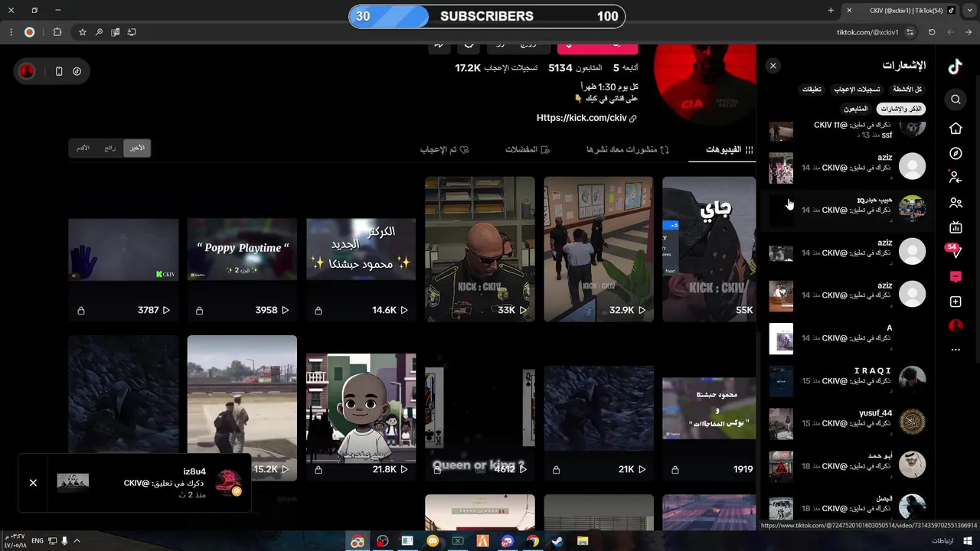This screenshot has height=551, width=980.
Task: Open the Https://kick.com/ckiv profile link
Action: (586, 118)
